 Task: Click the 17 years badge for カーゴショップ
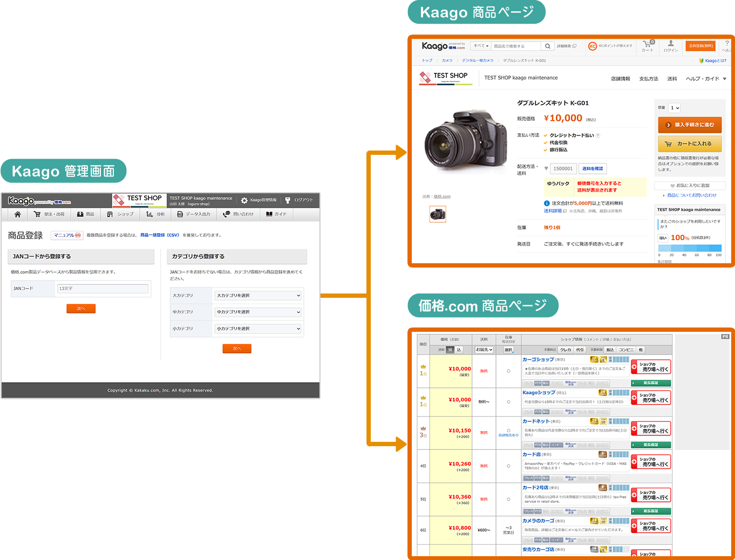(594, 359)
